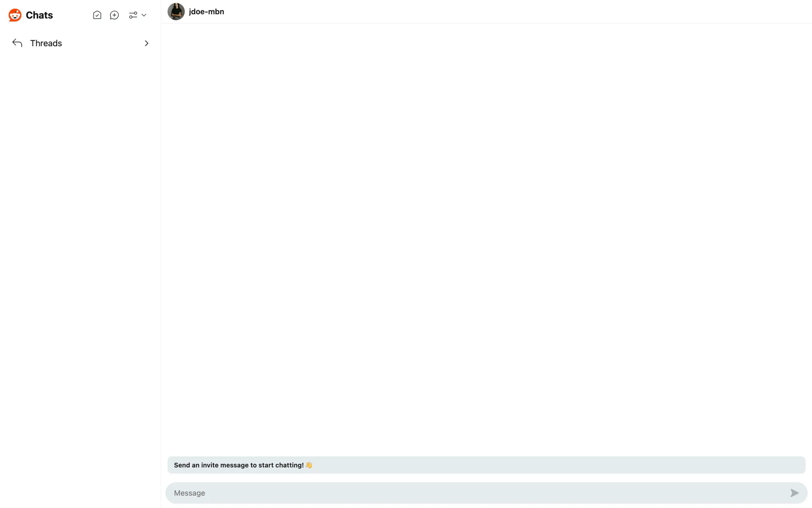This screenshot has width=812, height=508.
Task: Click the invite message banner
Action: click(x=486, y=465)
